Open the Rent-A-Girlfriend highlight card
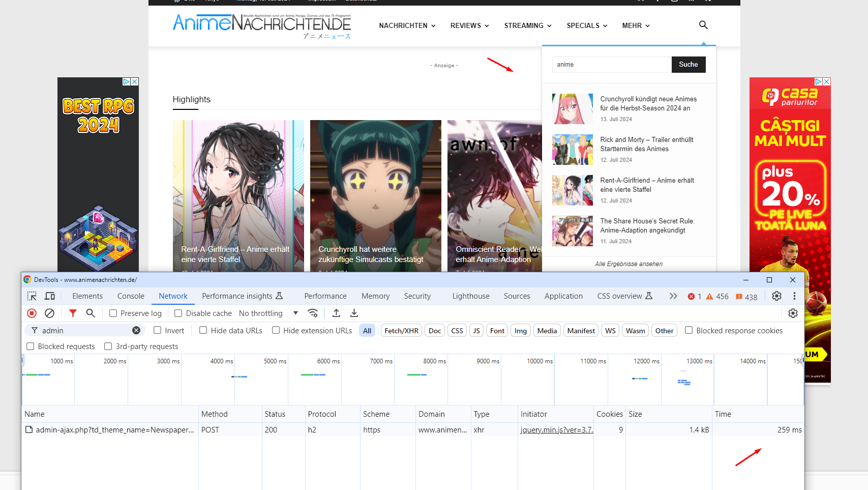This screenshot has width=868, height=490. pos(238,196)
